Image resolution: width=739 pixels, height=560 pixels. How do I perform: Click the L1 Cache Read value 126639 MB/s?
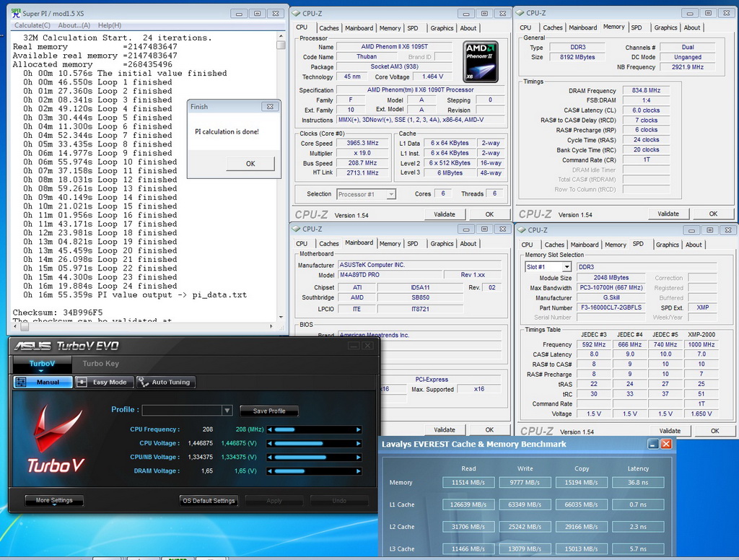[x=468, y=505]
